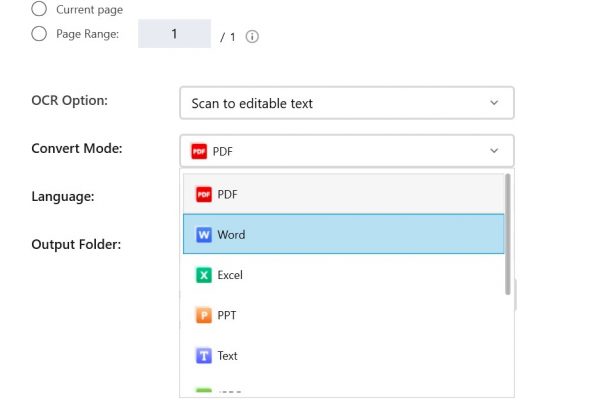600x400 pixels.
Task: Expand the OCR Option dropdown arrow
Action: (494, 103)
